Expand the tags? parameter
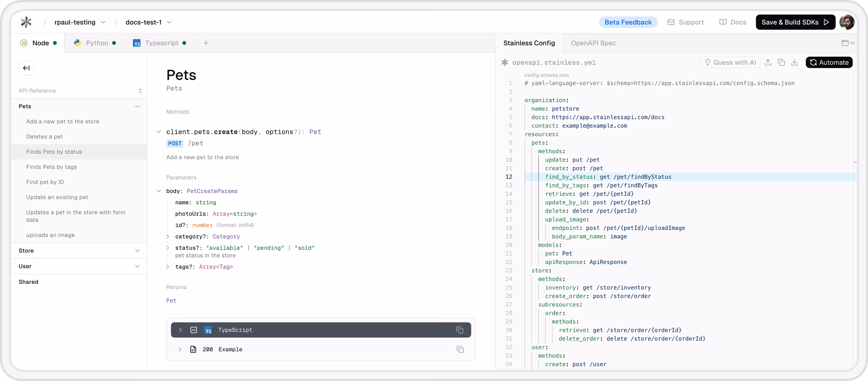Viewport: 868px width, 381px height. (x=167, y=267)
